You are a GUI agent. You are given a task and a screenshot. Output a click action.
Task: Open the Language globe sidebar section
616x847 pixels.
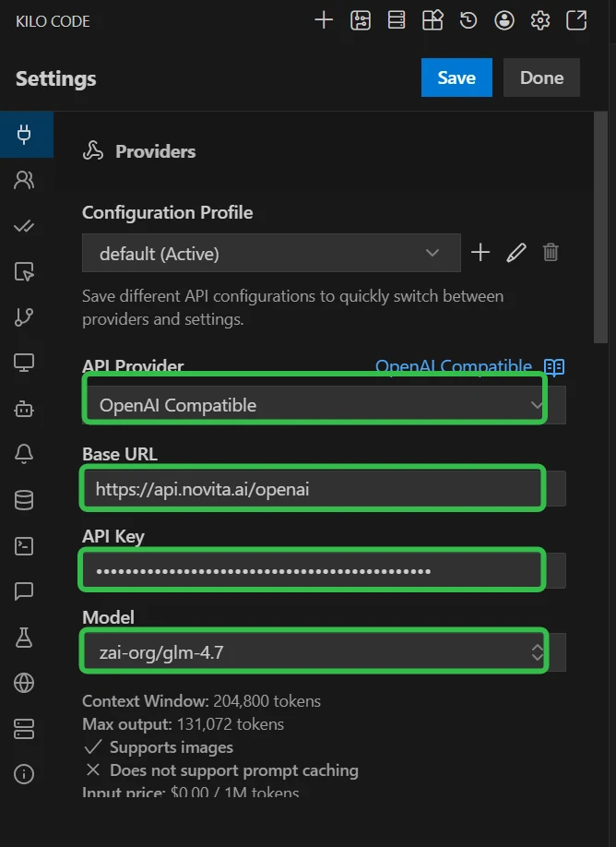[24, 683]
